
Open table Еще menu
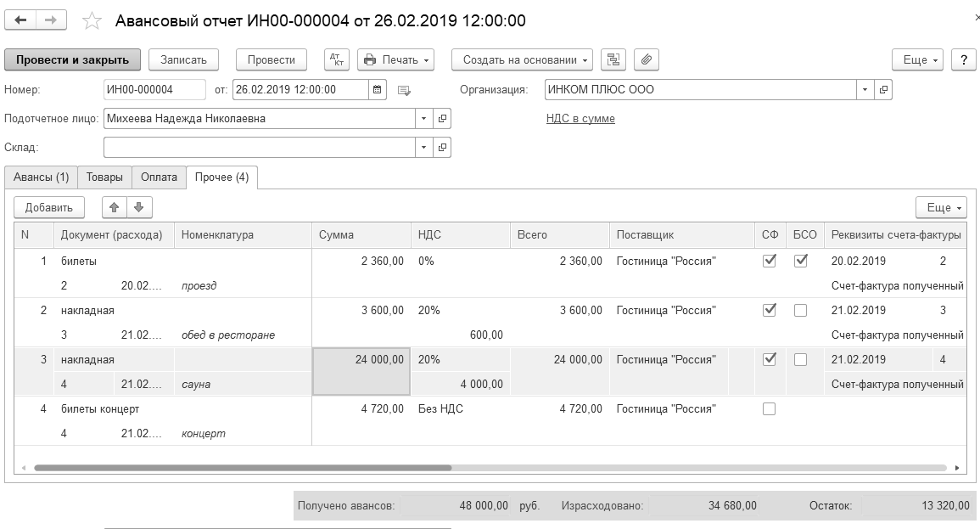click(941, 207)
